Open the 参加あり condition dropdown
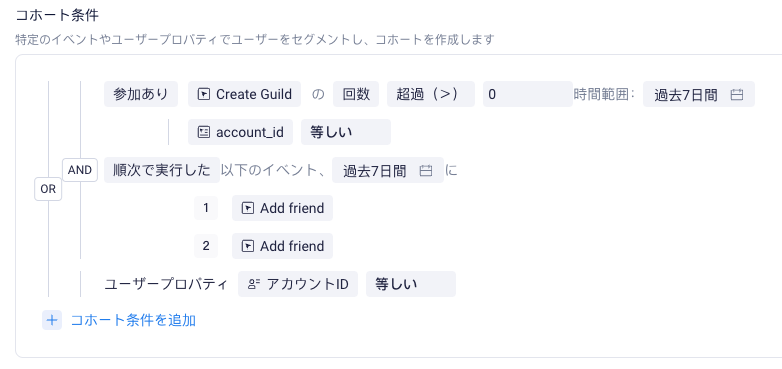The width and height of the screenshot is (782, 369). pyautogui.click(x=141, y=94)
